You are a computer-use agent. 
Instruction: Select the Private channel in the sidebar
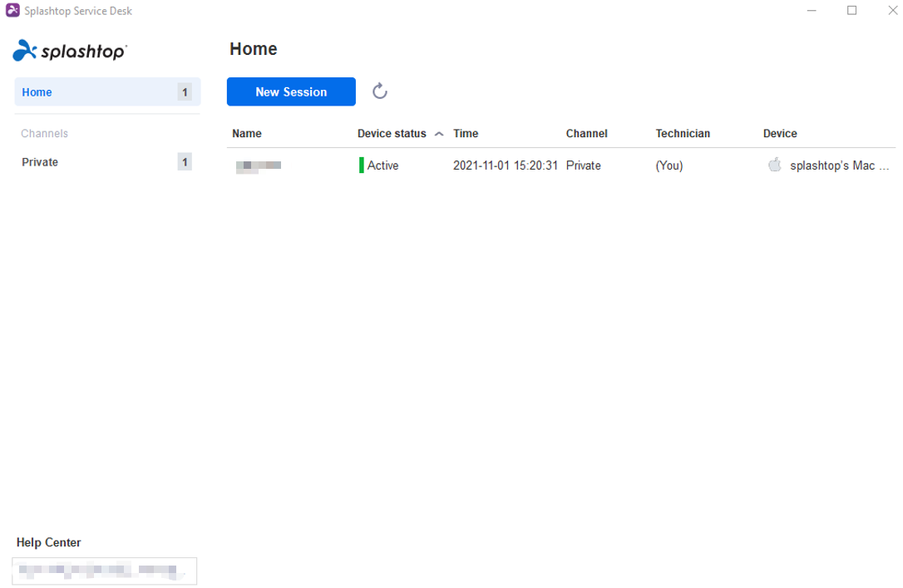point(40,162)
